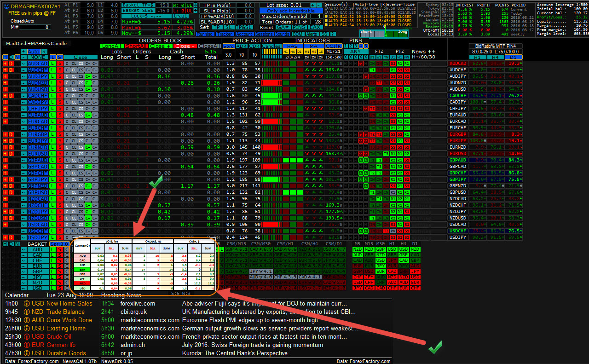The height and width of the screenshot is (364, 589).
Task: Click the EAX reset button
Action: click(x=315, y=27)
